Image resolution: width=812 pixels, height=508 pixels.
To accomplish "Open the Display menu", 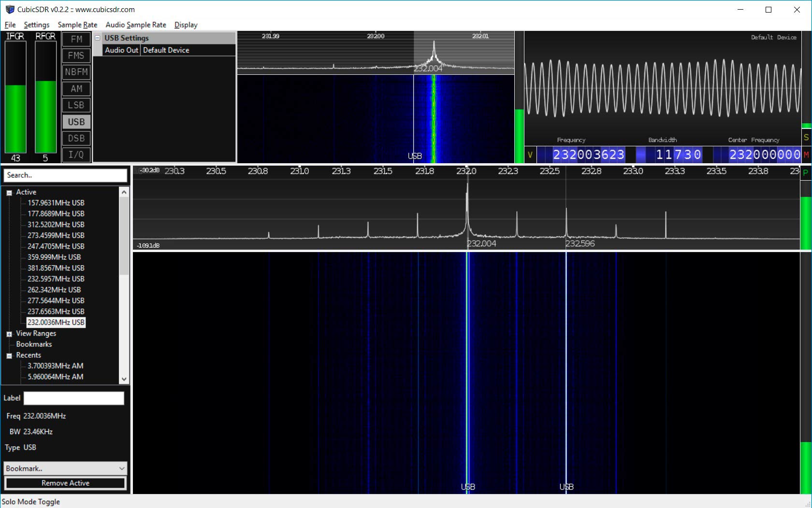I will tap(186, 25).
